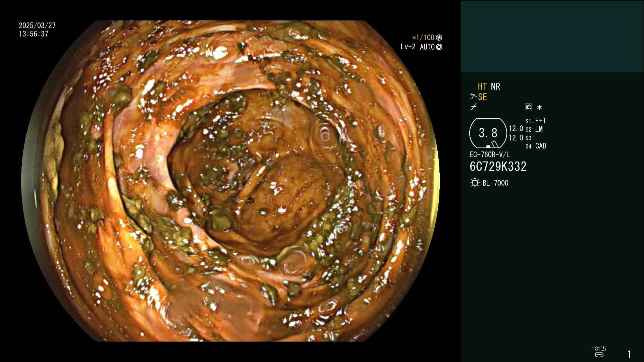644x362 pixels.
Task: Click the AUTO brightness iris icon
Action: 439,47
